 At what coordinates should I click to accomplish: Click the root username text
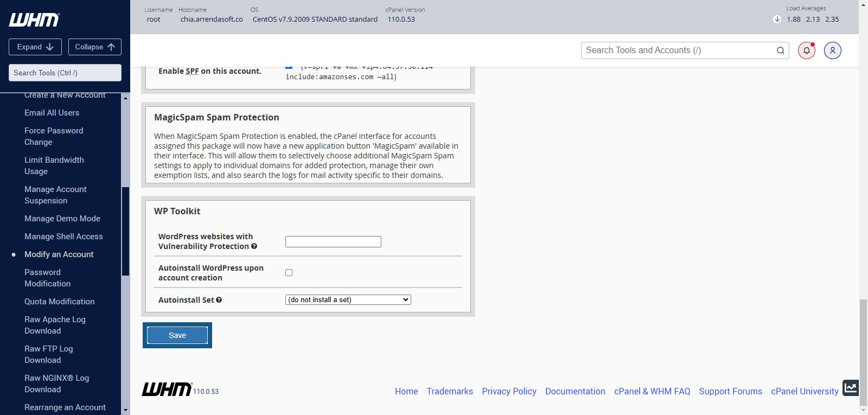154,19
